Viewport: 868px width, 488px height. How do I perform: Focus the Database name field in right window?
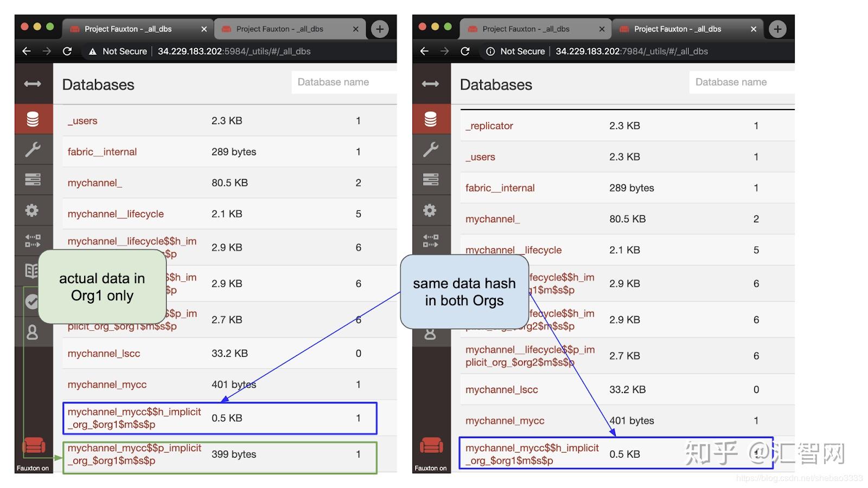tap(742, 82)
